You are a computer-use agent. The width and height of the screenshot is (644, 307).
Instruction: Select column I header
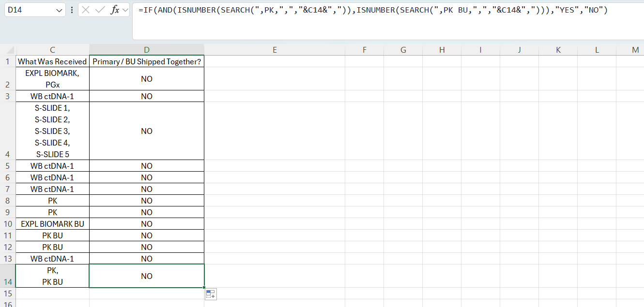480,50
